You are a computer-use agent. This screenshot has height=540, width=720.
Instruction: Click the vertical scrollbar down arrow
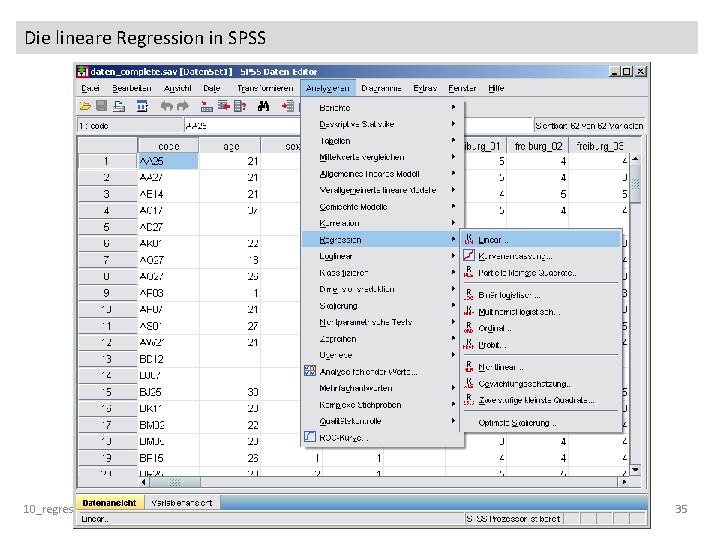pyautogui.click(x=636, y=470)
